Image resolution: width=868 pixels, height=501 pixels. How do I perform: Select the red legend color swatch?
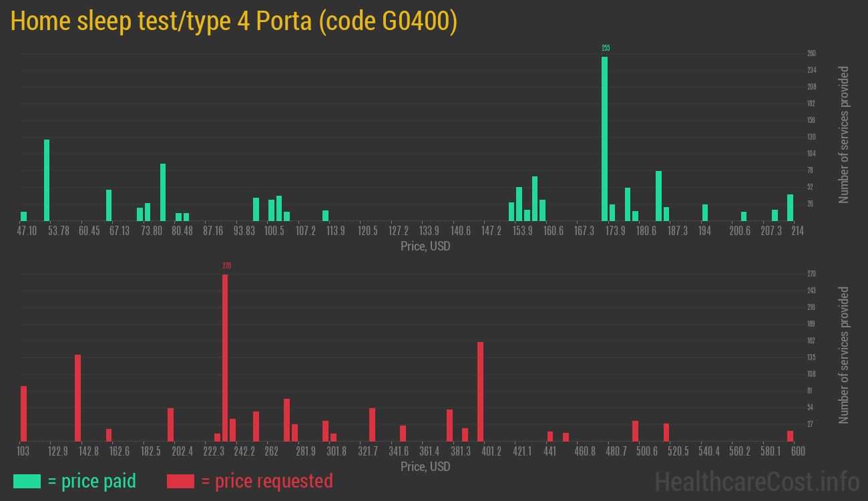(179, 481)
